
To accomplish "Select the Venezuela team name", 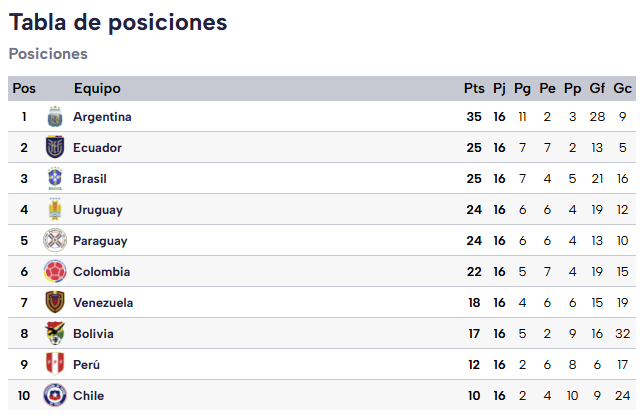I will pyautogui.click(x=103, y=303).
